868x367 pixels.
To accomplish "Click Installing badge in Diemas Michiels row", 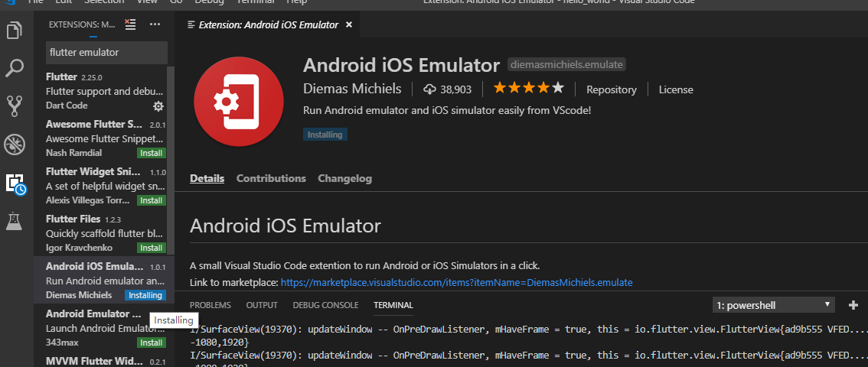I will 145,296.
